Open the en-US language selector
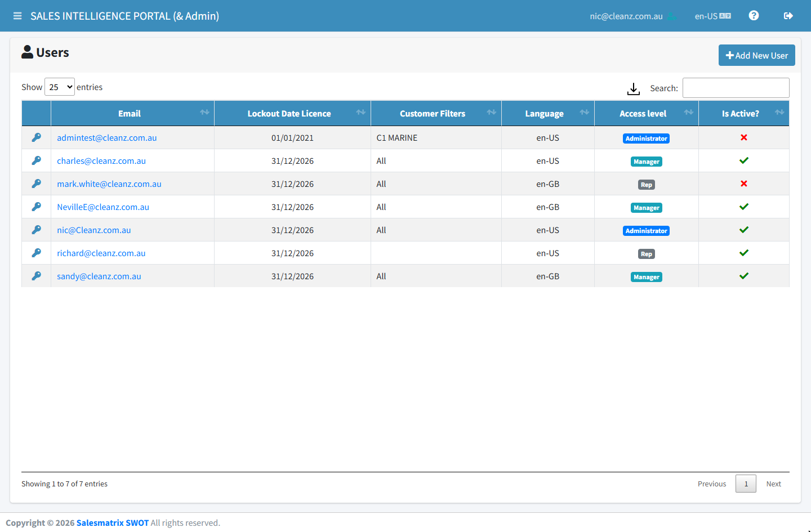The image size is (811, 532). (712, 16)
